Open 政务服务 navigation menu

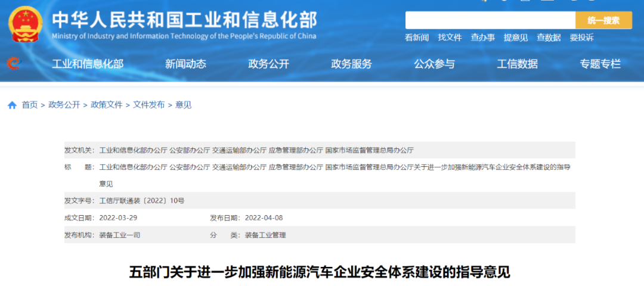coord(352,64)
